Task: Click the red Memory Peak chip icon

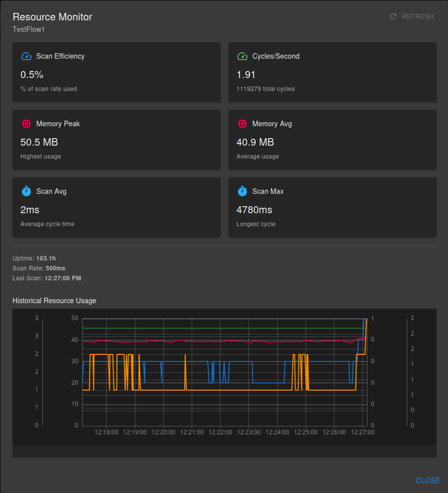Action: click(x=26, y=124)
